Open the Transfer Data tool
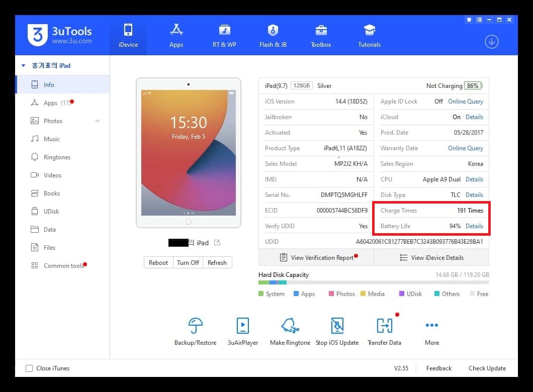This screenshot has height=392, width=533. pyautogui.click(x=384, y=326)
